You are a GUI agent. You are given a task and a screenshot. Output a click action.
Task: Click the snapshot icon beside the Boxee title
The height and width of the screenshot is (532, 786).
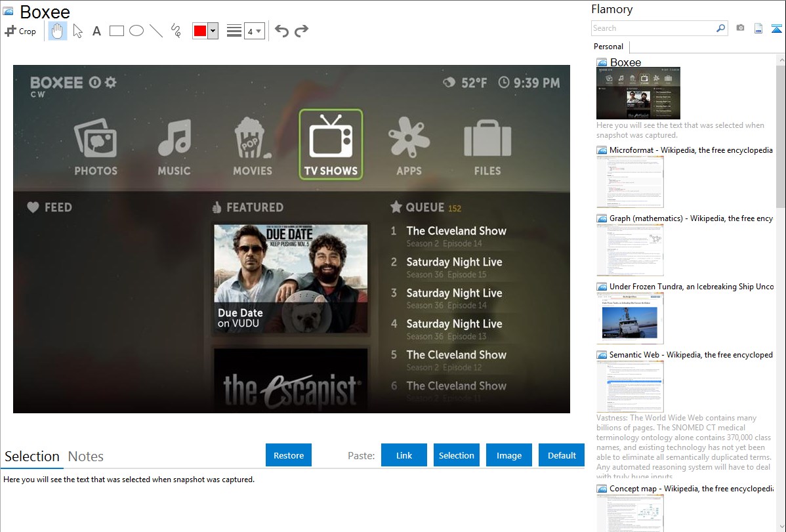(x=8, y=11)
